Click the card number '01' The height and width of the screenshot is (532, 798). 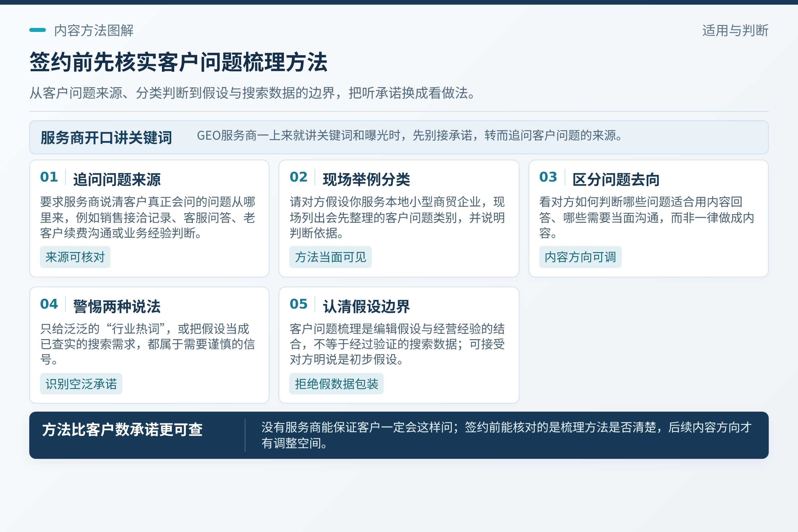49,177
